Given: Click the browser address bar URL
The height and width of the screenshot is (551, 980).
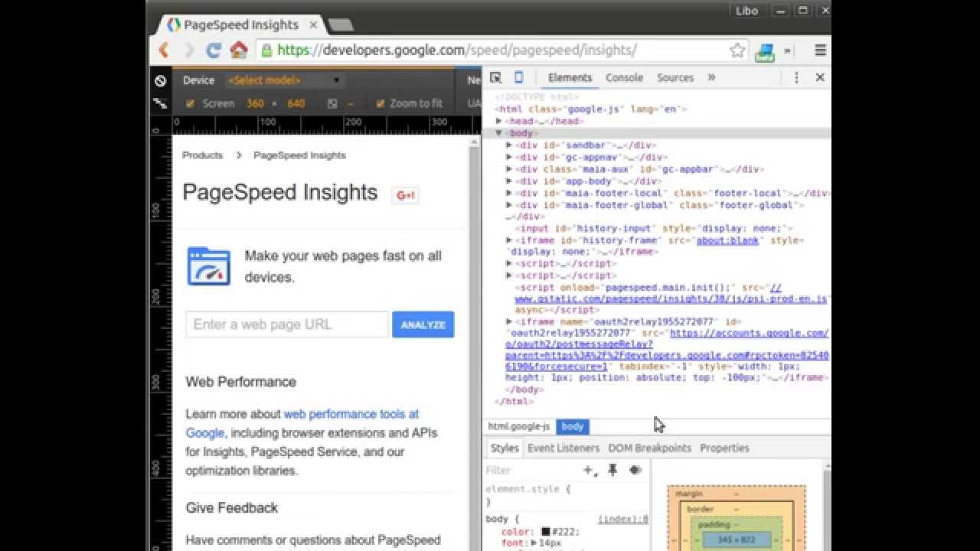Looking at the screenshot, I should [x=457, y=51].
